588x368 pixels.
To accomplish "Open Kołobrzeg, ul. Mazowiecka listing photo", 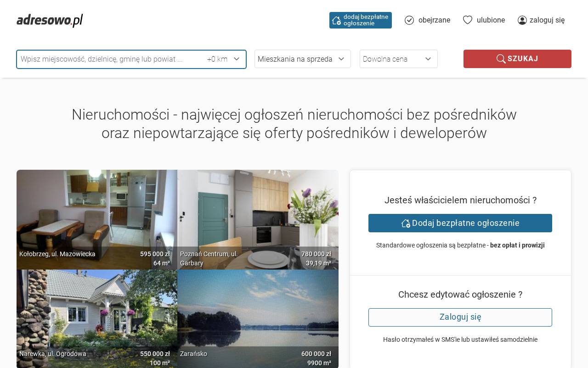I will click(97, 212).
